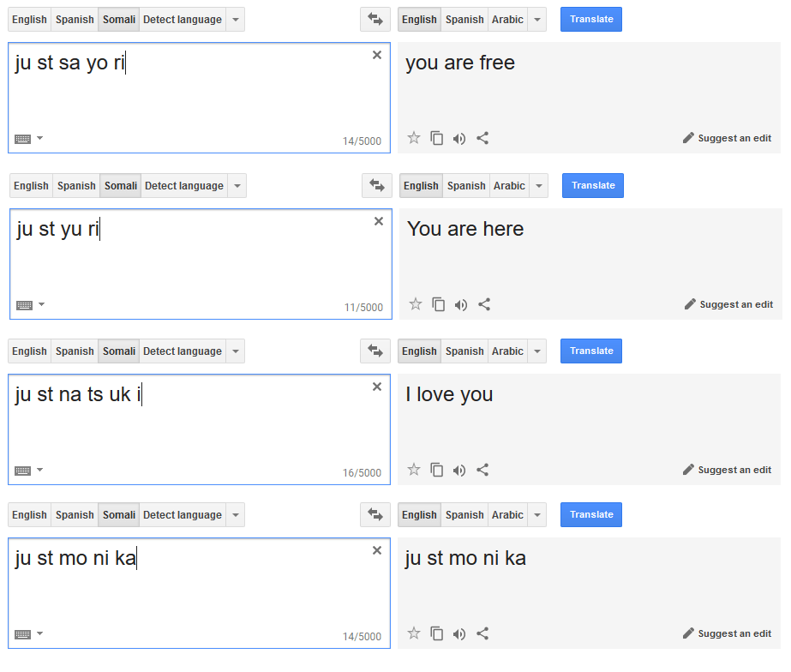This screenshot has height=672, width=791.
Task: Open Suggest an edit for "you are free"
Action: 734,137
